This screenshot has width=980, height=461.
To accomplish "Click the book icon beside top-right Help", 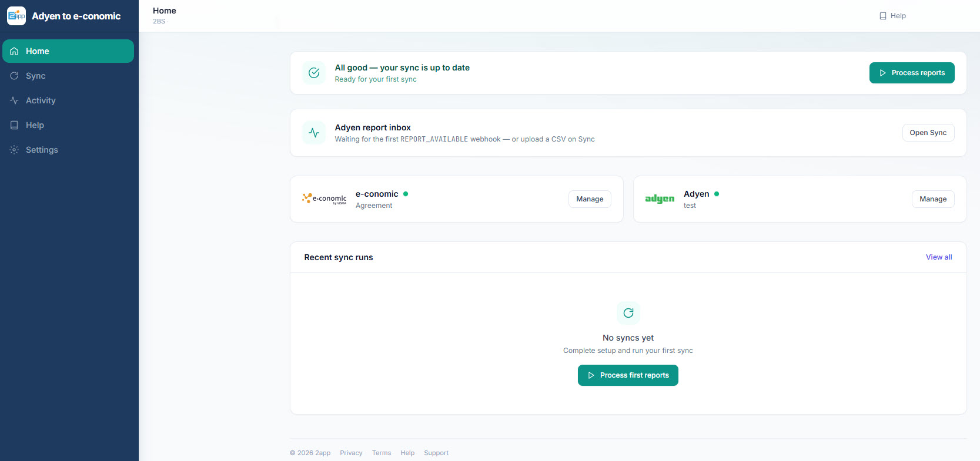I will click(x=882, y=16).
